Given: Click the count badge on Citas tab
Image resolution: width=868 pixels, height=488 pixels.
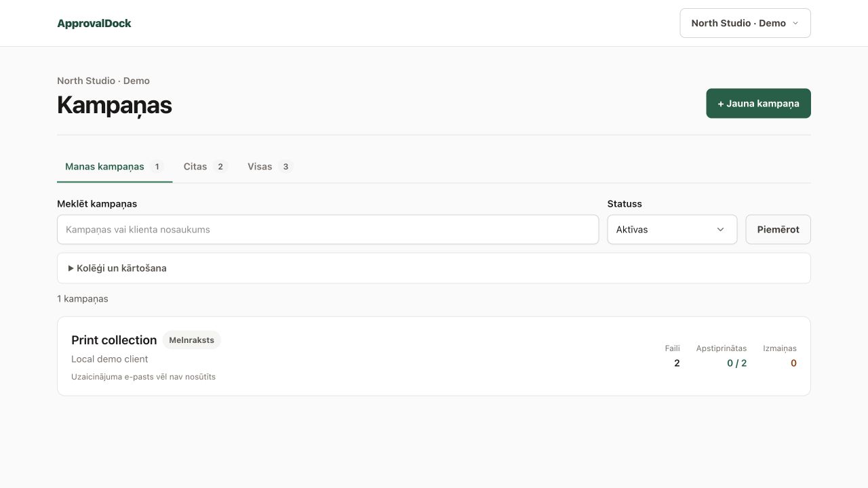Looking at the screenshot, I should point(220,167).
